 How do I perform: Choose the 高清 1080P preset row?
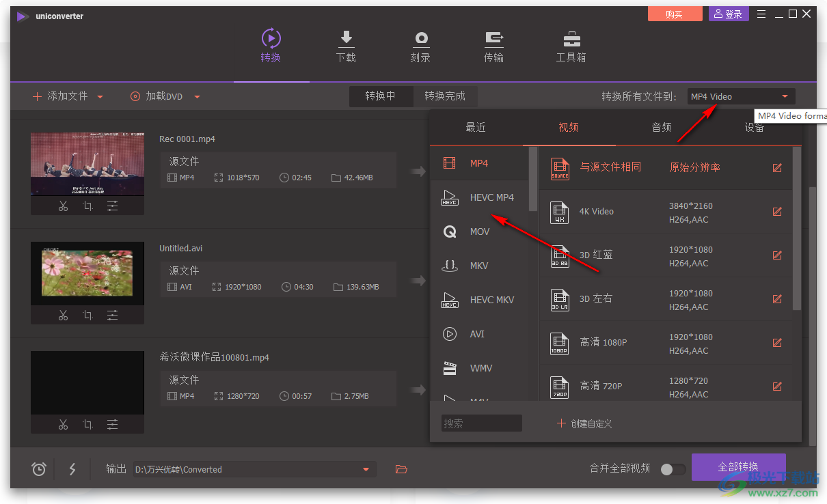[666, 343]
